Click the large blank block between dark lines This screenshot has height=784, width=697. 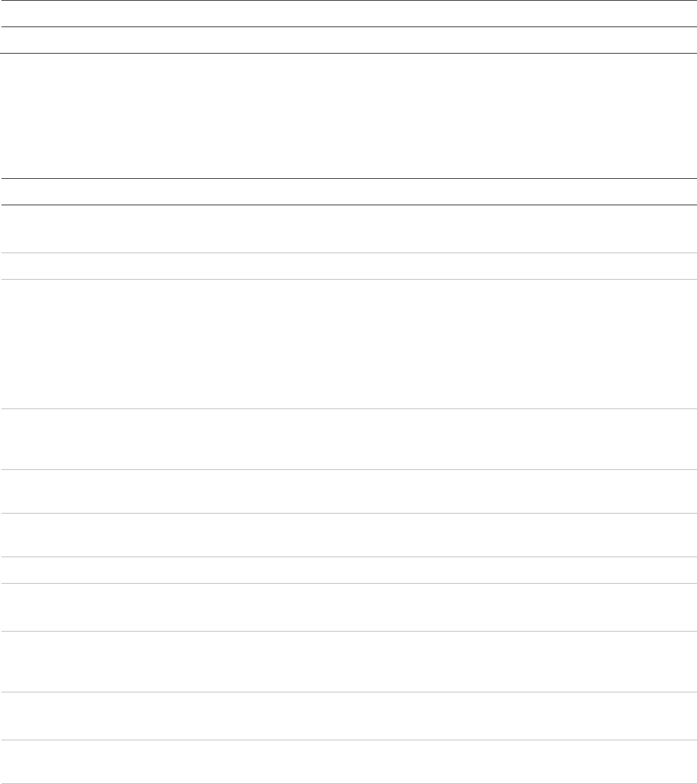coord(348,116)
